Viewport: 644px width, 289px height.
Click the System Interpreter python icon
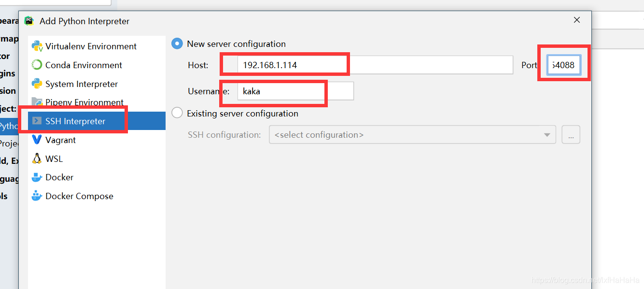37,84
